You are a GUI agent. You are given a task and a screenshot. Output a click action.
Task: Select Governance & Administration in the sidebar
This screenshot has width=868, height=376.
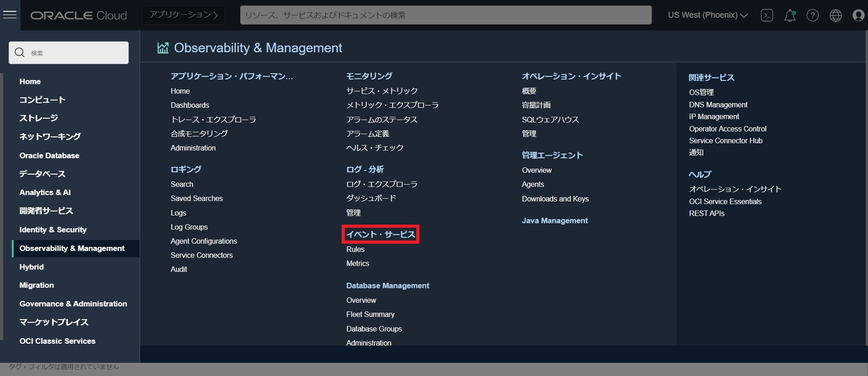point(73,304)
